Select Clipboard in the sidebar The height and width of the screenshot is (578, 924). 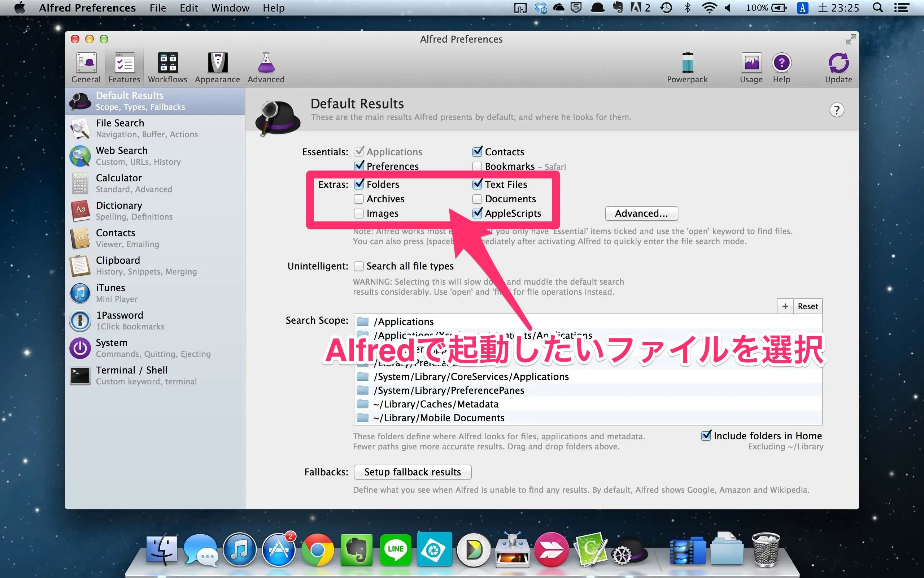[x=155, y=266]
